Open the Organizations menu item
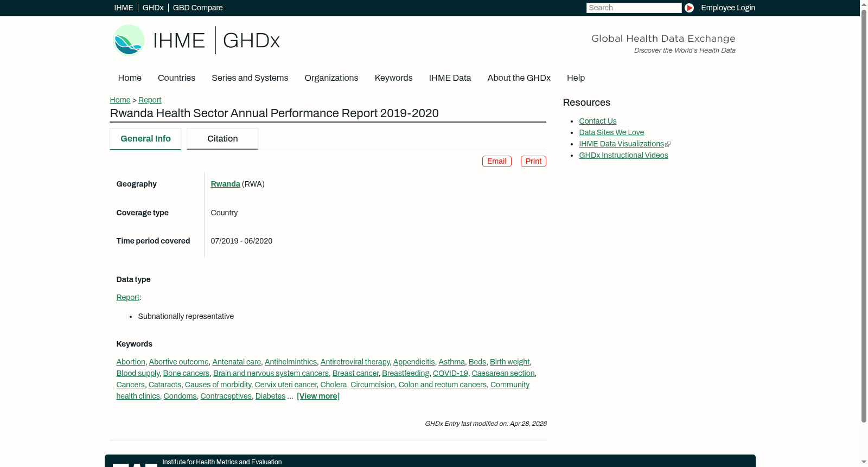The height and width of the screenshot is (467, 868). click(331, 78)
